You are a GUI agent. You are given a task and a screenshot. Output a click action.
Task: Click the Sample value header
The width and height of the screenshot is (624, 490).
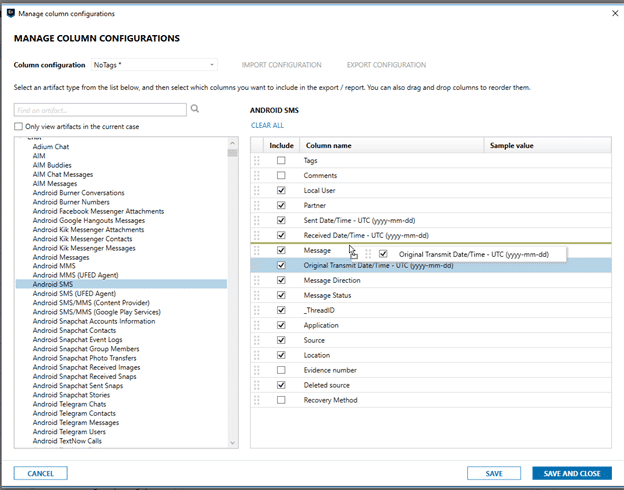(x=548, y=145)
